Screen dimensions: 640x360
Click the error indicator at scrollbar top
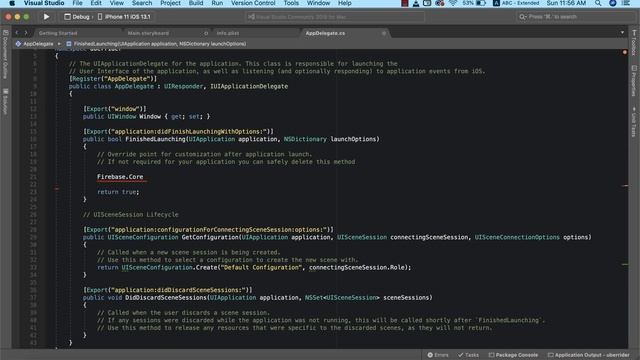pyautogui.click(x=624, y=52)
